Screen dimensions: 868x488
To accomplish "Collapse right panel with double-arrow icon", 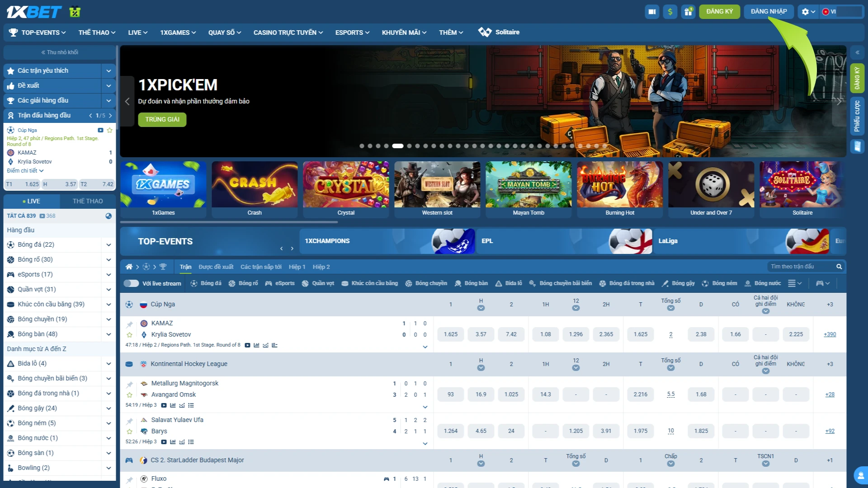I will coord(857,52).
